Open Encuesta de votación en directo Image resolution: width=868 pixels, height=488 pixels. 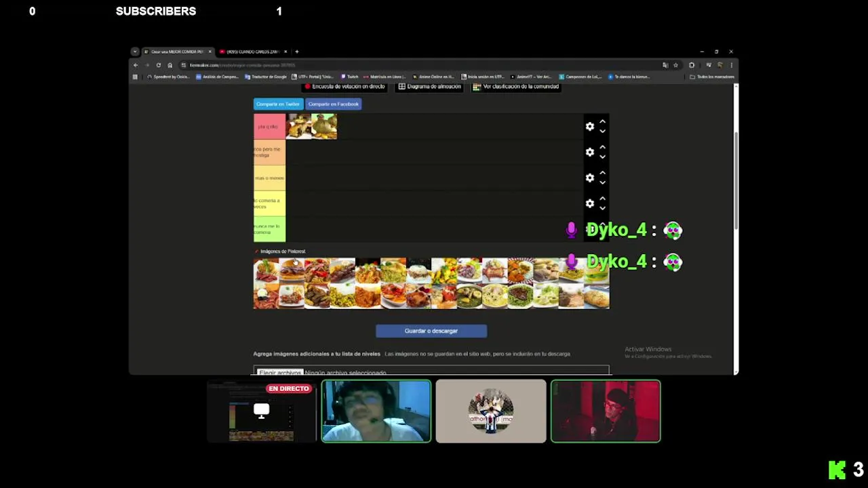tap(344, 87)
